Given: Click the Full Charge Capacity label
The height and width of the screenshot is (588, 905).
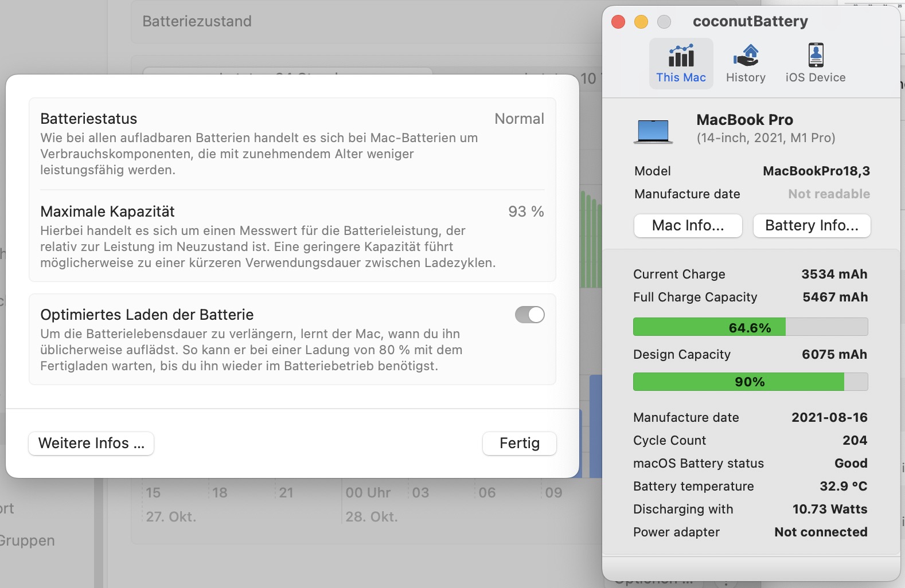Looking at the screenshot, I should [695, 297].
